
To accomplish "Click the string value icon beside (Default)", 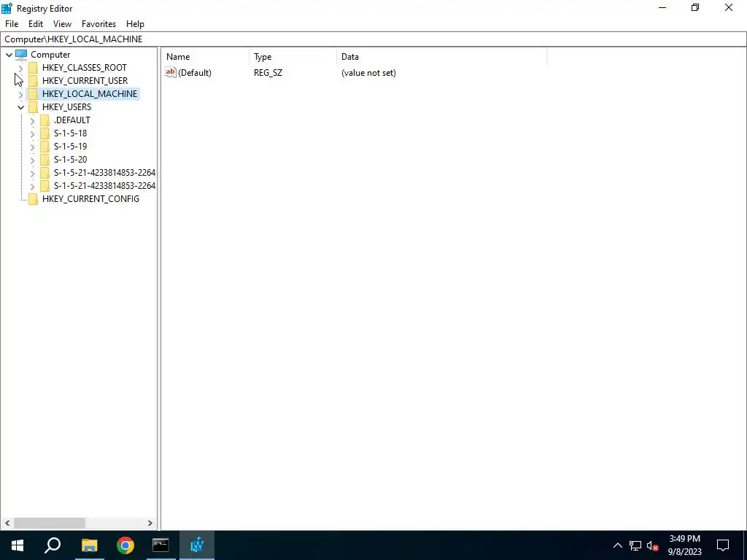I will pyautogui.click(x=171, y=72).
